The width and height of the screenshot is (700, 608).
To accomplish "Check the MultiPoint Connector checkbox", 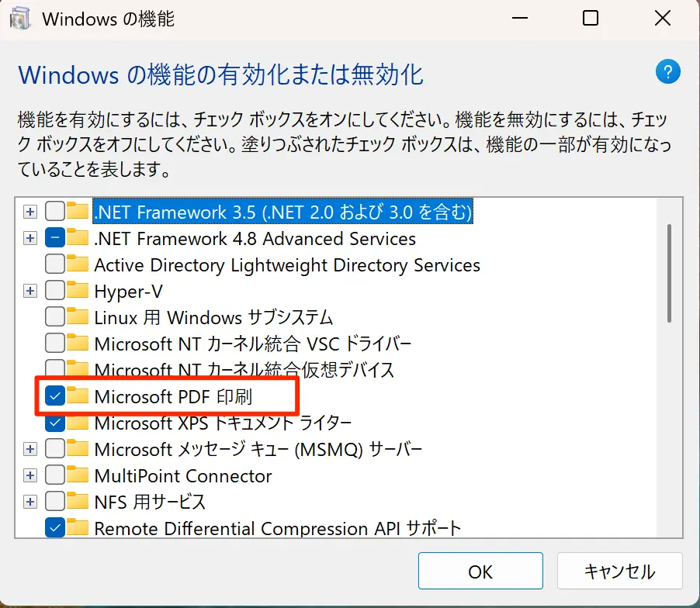I will pos(55,475).
